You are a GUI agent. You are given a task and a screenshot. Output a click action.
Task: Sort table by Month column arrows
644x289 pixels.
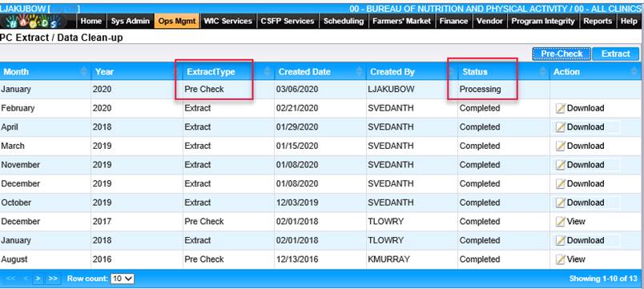pos(84,72)
